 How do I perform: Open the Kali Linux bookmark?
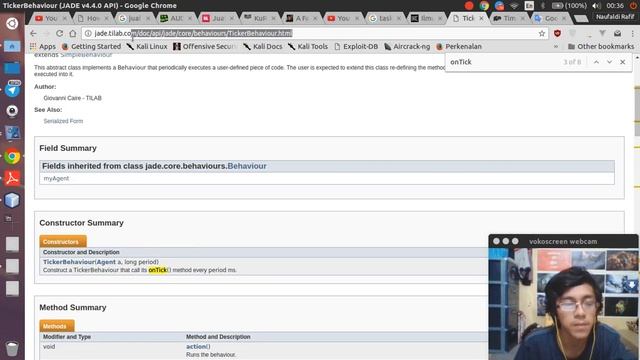(147, 47)
